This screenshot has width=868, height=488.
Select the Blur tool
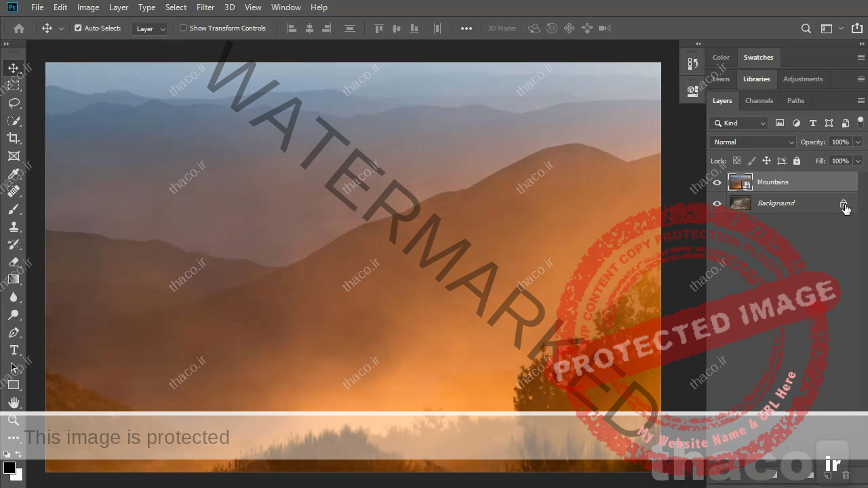pos(14,297)
